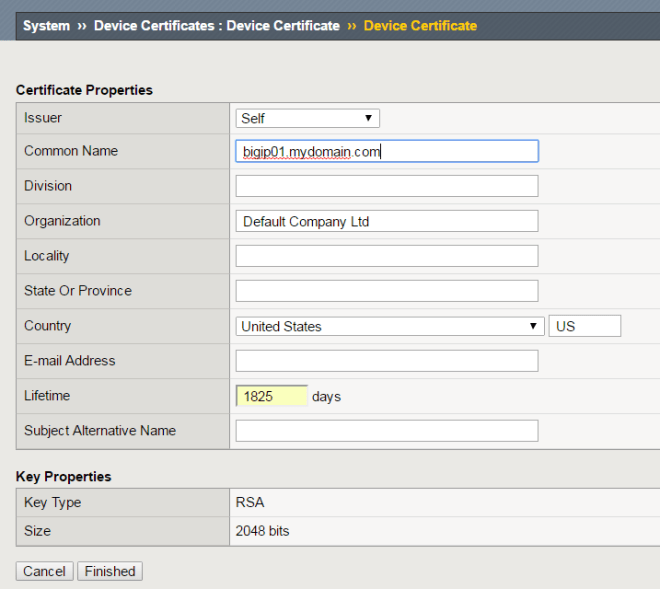Click the highlighted Device Certificate breadcrumb

pos(420,26)
